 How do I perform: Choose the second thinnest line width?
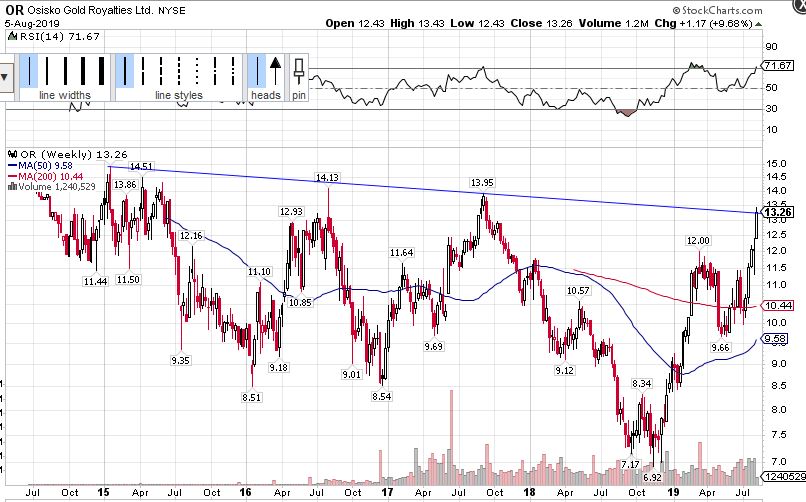tap(47, 71)
